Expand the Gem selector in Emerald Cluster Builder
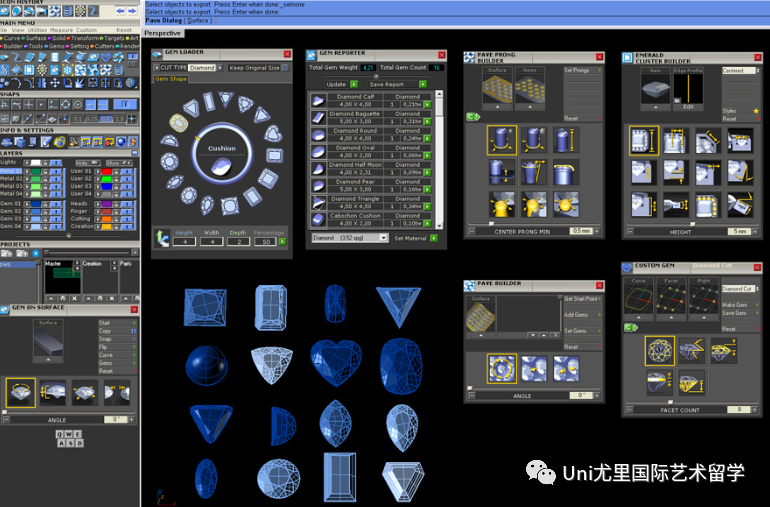This screenshot has height=507, width=770. pyautogui.click(x=656, y=107)
